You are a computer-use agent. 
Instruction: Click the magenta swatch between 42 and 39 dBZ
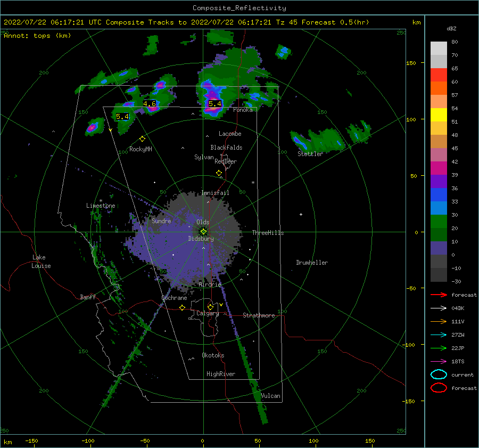(439, 168)
